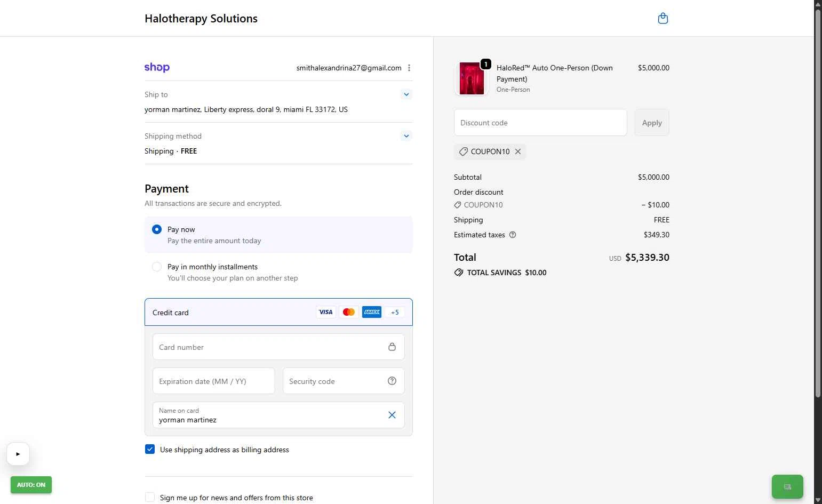Click the Credit card payment header
This screenshot has height=504, width=822.
278,312
